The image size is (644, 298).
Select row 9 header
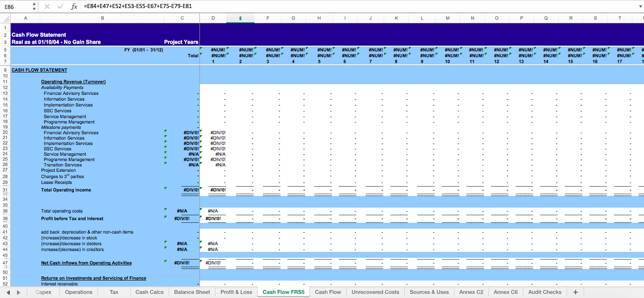pos(5,70)
